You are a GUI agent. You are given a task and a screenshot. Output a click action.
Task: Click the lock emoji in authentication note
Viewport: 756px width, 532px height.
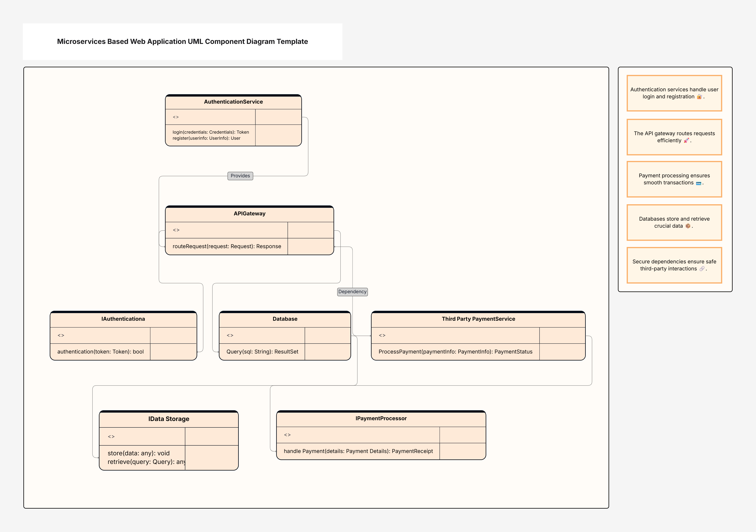[x=699, y=97]
